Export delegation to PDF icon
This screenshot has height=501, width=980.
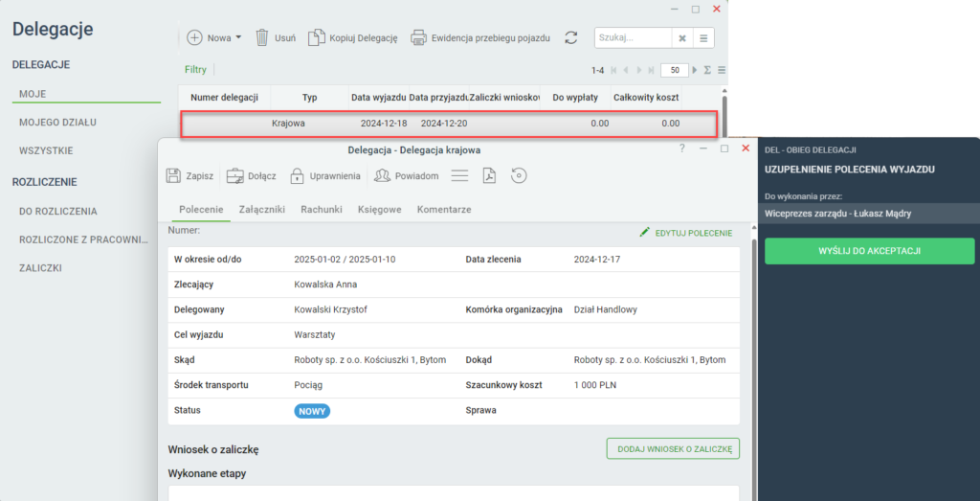pos(489,175)
